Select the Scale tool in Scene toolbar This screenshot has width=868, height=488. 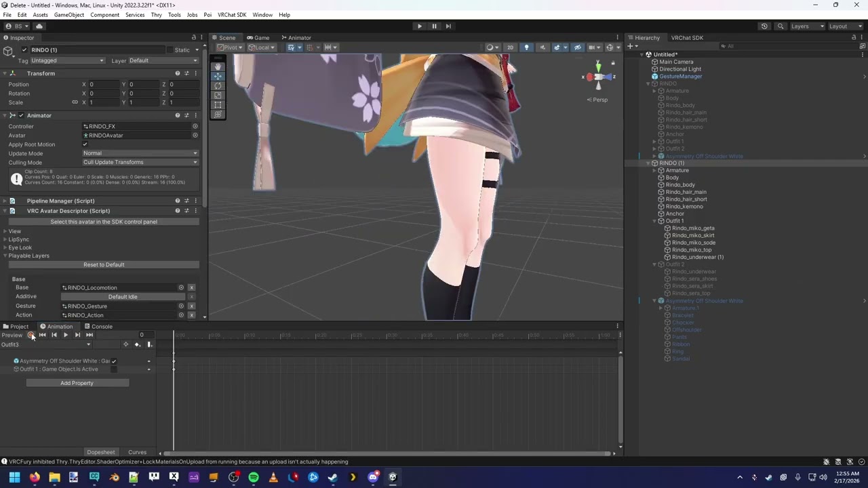coord(218,96)
